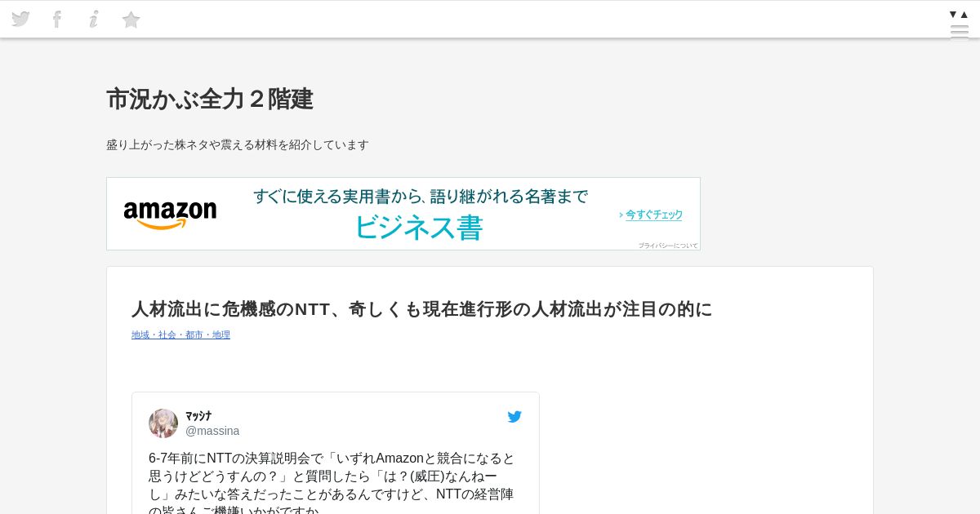Open article title about NTT 人材流出
The height and width of the screenshot is (514, 980).
coord(421,309)
